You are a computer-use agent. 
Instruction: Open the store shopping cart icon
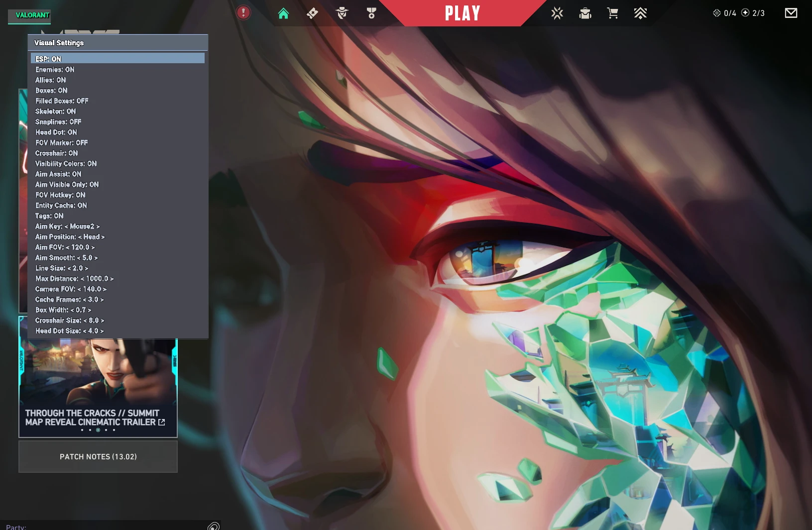pyautogui.click(x=613, y=13)
